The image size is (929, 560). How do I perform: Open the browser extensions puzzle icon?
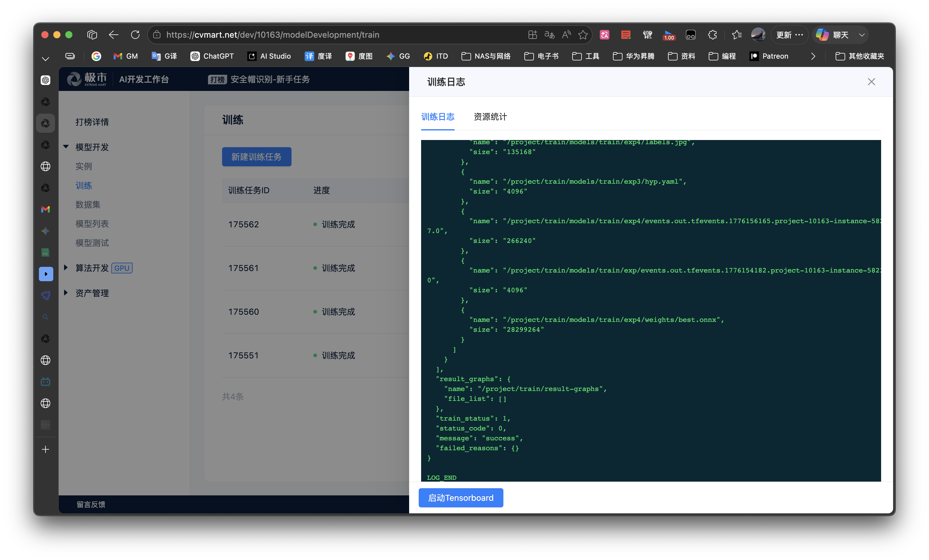pos(712,35)
